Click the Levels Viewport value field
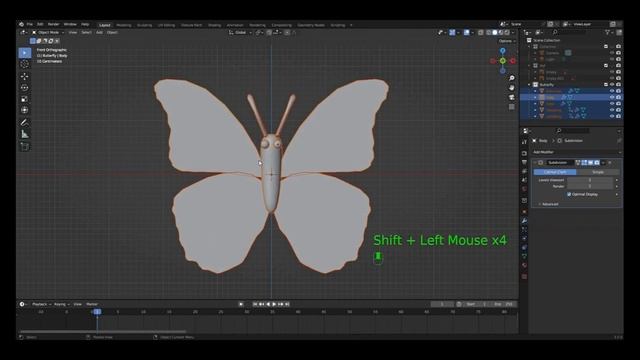Image resolution: width=640 pixels, height=360 pixels. coord(590,180)
